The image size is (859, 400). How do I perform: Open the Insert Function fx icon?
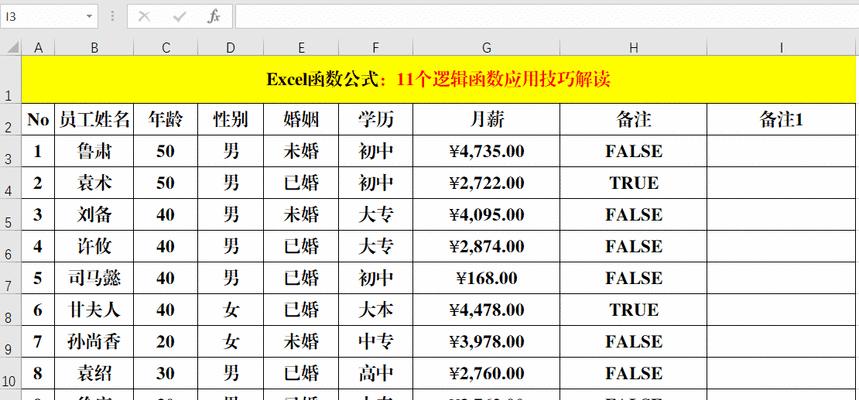click(214, 17)
